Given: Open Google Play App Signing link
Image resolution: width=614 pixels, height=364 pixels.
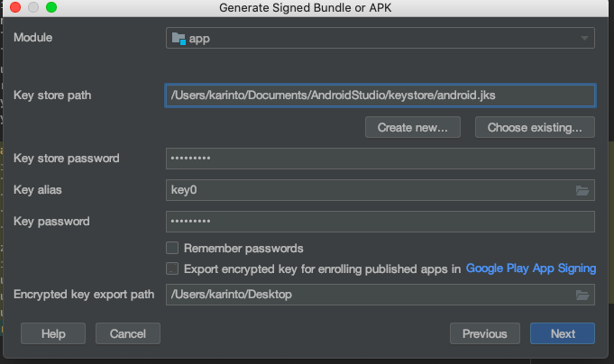Looking at the screenshot, I should pyautogui.click(x=531, y=268).
